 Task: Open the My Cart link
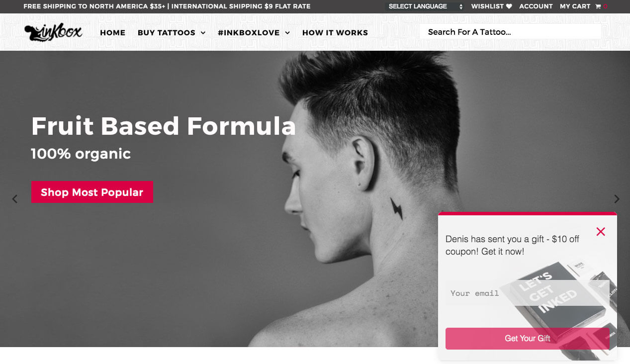575,6
